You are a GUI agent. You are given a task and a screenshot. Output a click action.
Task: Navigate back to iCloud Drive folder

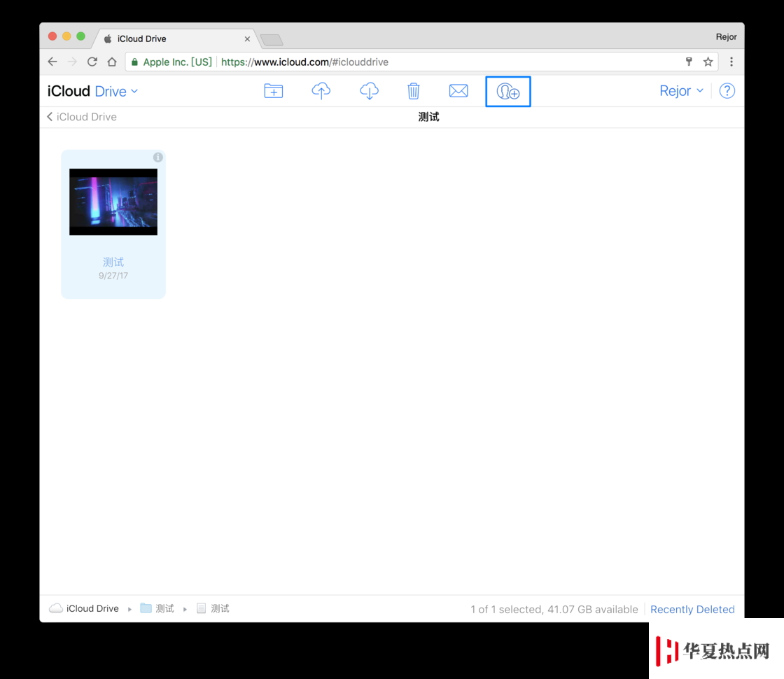click(x=82, y=117)
